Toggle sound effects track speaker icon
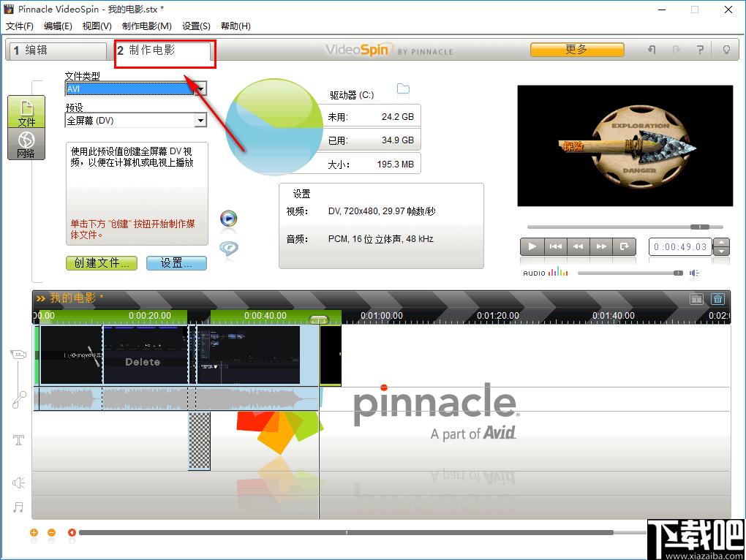746x560 pixels. pyautogui.click(x=18, y=483)
